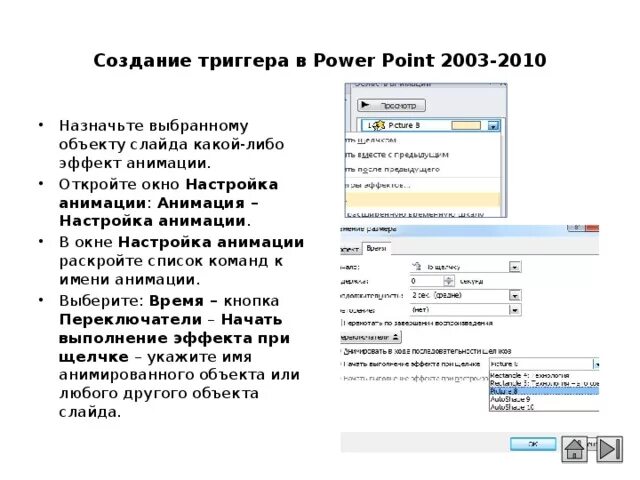Screen dimensions: 640x480
Task: Close the effect dialog with red X
Action: coord(593,228)
